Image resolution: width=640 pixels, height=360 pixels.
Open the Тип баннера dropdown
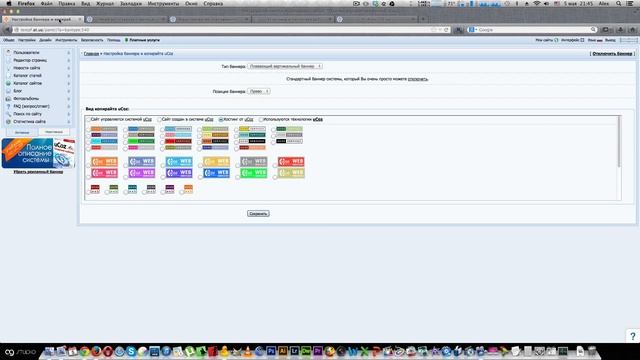(284, 66)
